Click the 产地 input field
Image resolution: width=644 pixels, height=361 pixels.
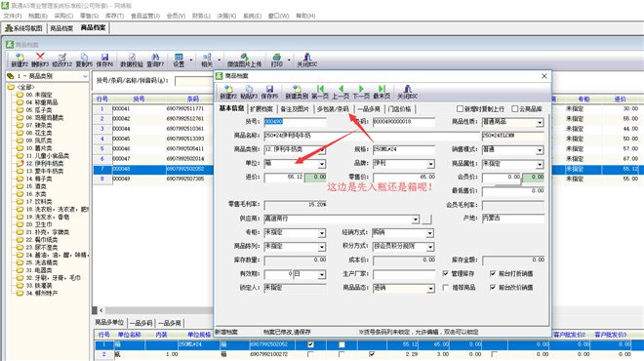pyautogui.click(x=513, y=219)
